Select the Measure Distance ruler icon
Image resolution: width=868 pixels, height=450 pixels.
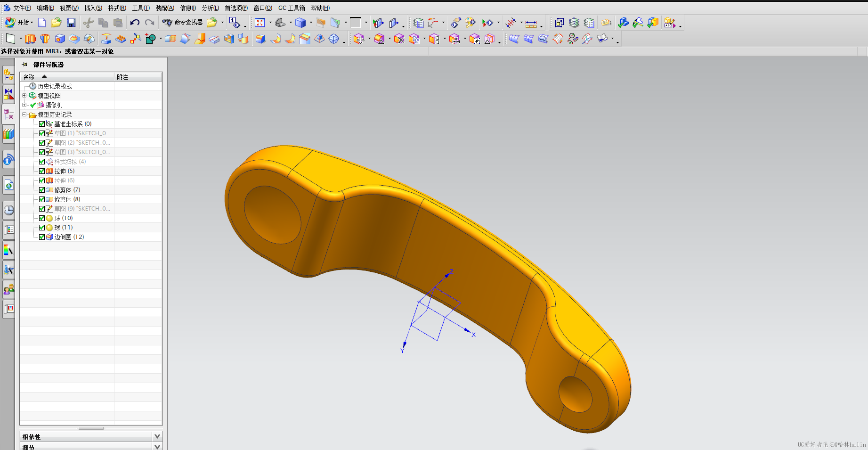(x=531, y=23)
